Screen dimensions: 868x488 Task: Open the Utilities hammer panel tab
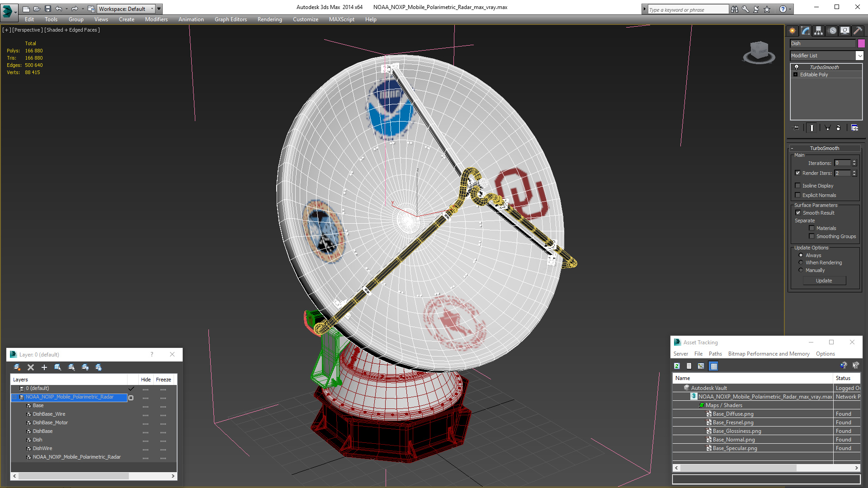[x=857, y=31]
